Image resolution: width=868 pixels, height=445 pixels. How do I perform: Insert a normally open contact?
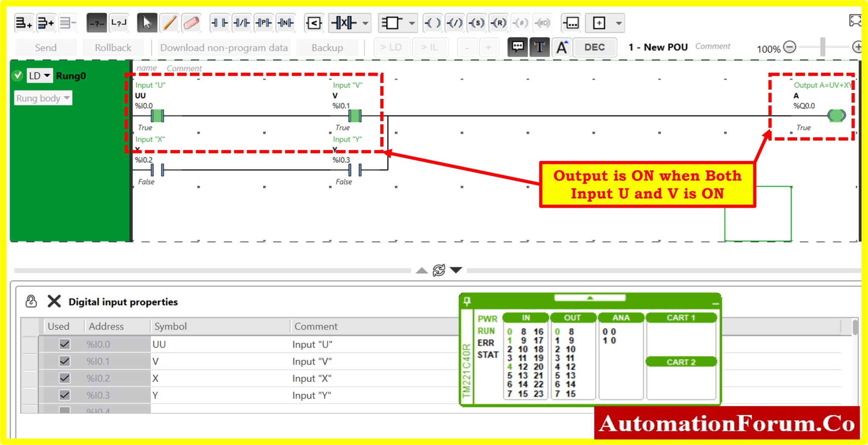click(x=220, y=23)
